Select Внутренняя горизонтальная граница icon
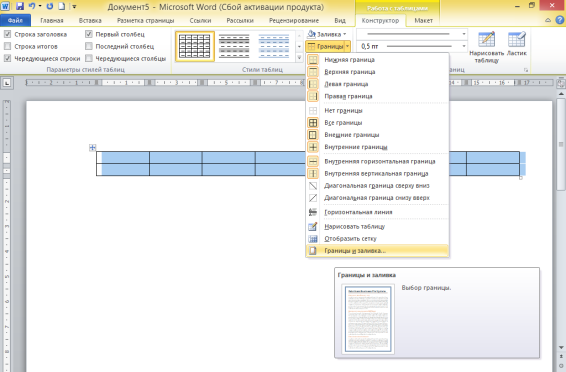 tap(313, 161)
